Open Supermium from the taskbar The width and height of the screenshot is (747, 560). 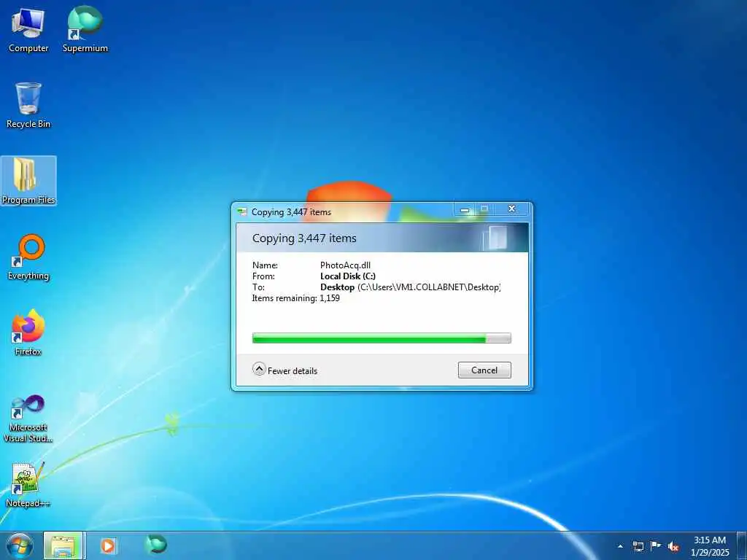tap(155, 545)
